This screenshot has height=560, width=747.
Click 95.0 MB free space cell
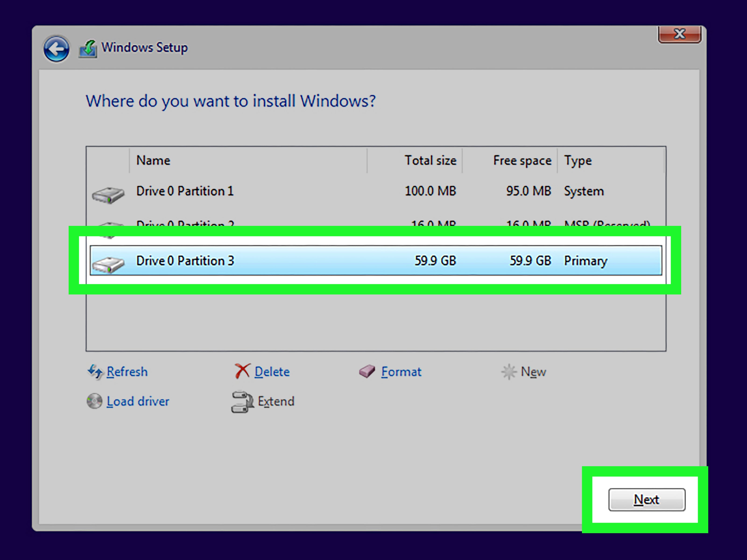click(x=529, y=191)
